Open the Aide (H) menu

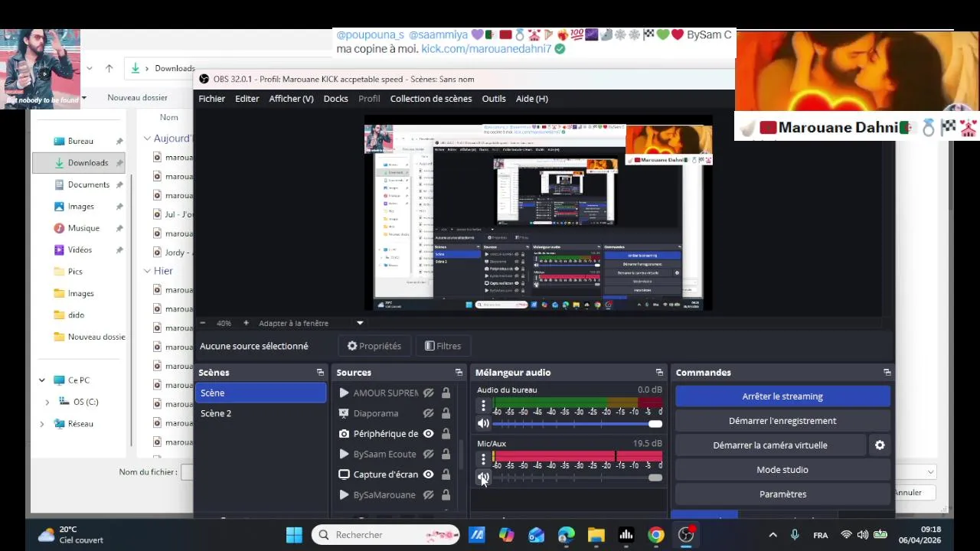click(532, 99)
